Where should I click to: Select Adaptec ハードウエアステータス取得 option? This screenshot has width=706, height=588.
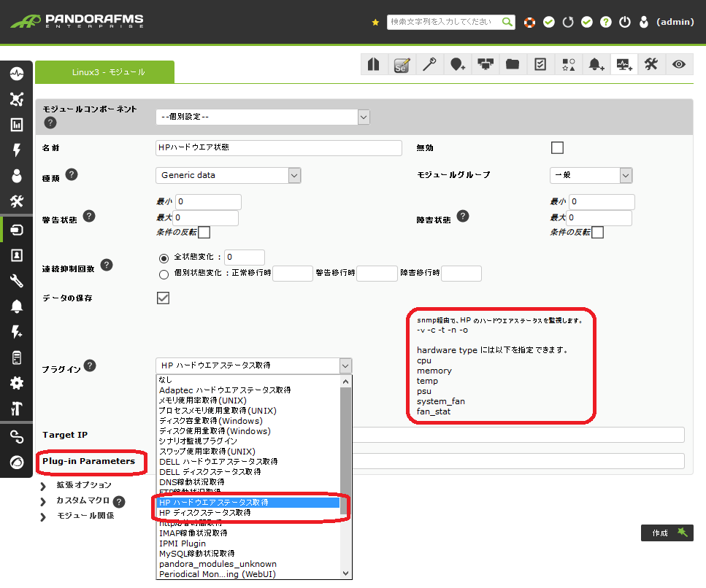[248, 390]
